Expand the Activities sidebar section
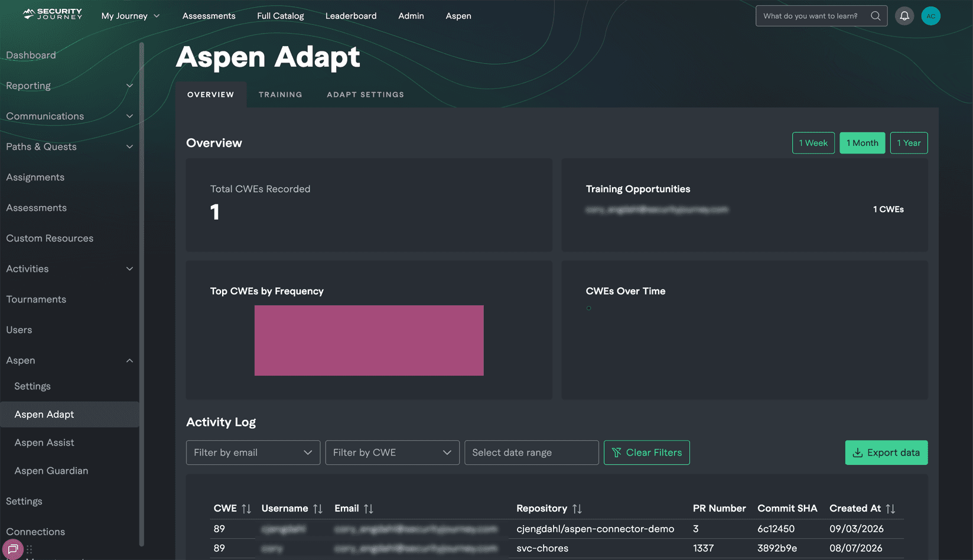Image resolution: width=973 pixels, height=560 pixels. (70, 269)
